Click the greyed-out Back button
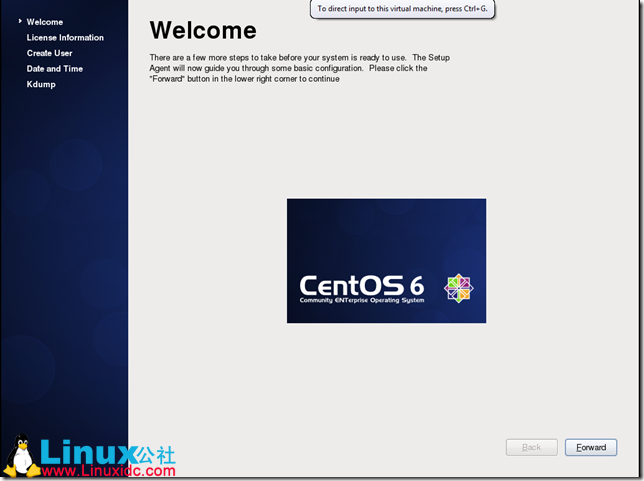The height and width of the screenshot is (481, 644). tap(531, 447)
